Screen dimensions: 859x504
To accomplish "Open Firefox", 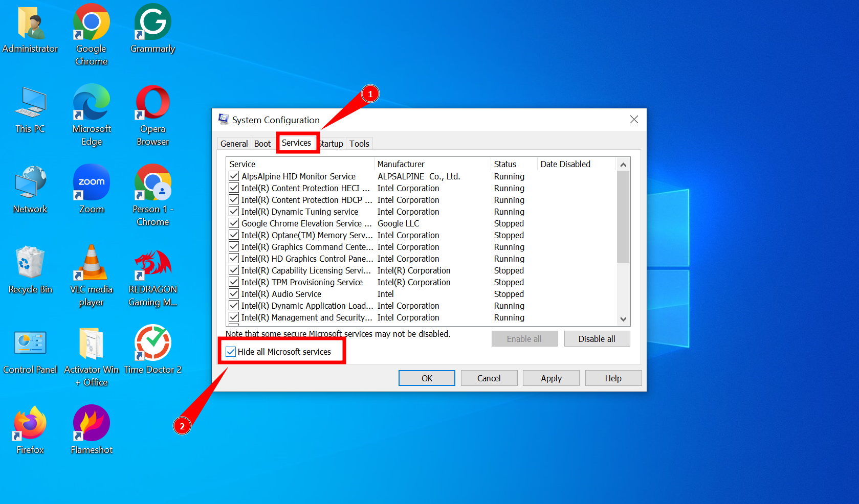I will (x=29, y=423).
